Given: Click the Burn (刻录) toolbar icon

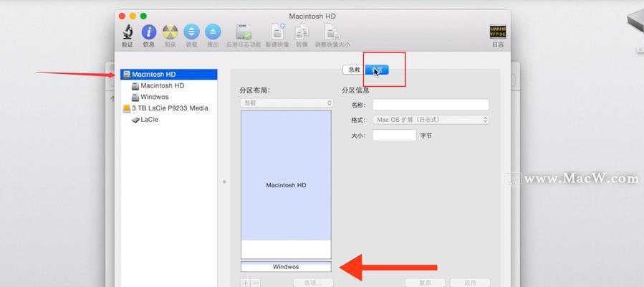Looking at the screenshot, I should [170, 32].
